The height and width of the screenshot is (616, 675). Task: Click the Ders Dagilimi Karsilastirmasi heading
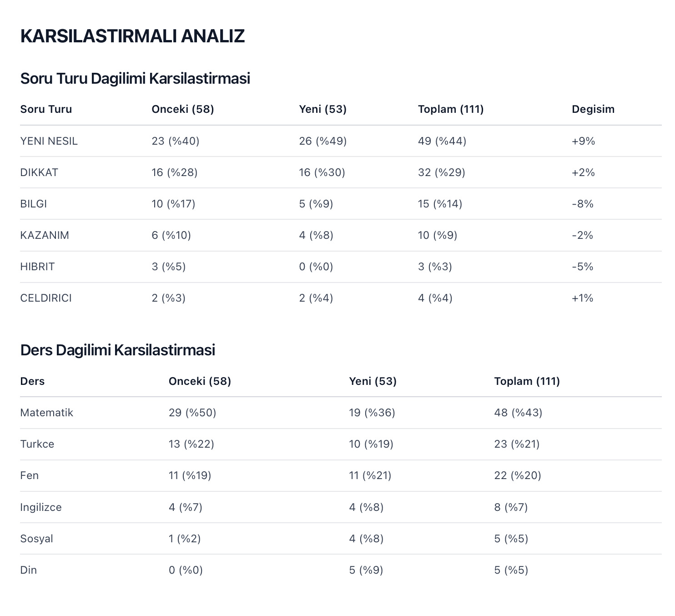click(117, 350)
